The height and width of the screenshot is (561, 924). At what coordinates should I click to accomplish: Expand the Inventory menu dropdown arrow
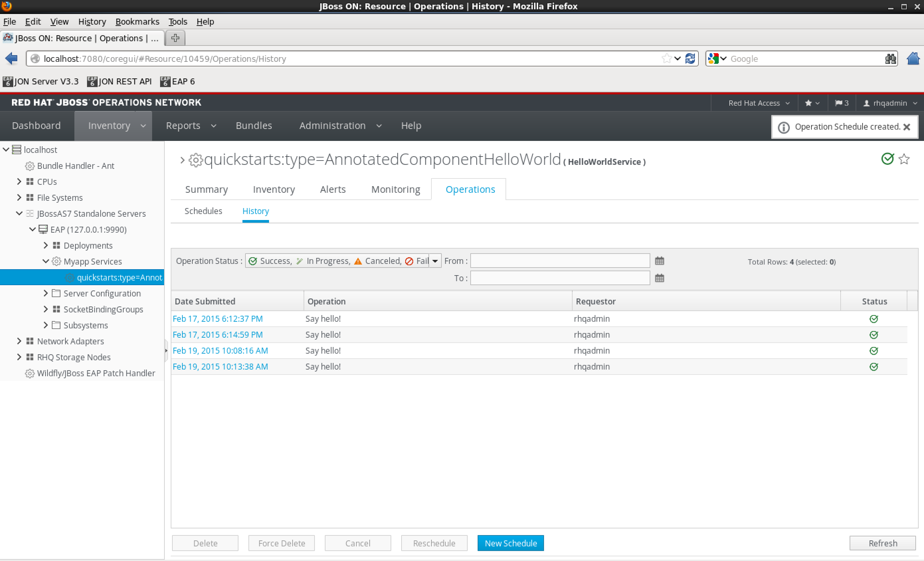pyautogui.click(x=144, y=126)
